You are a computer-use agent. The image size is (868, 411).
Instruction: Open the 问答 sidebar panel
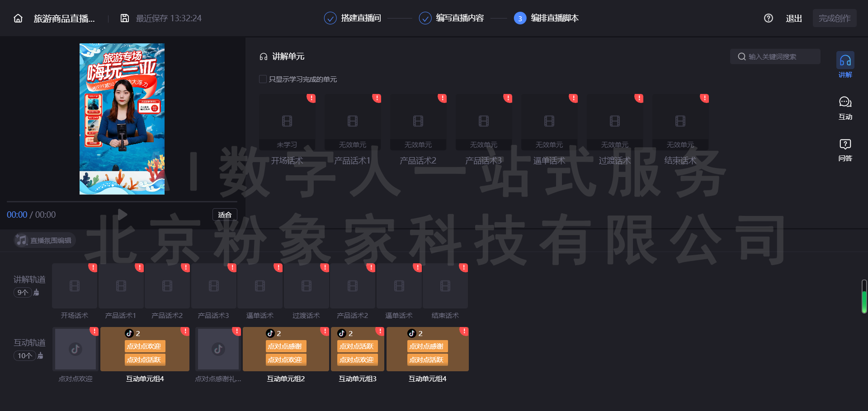pyautogui.click(x=845, y=150)
